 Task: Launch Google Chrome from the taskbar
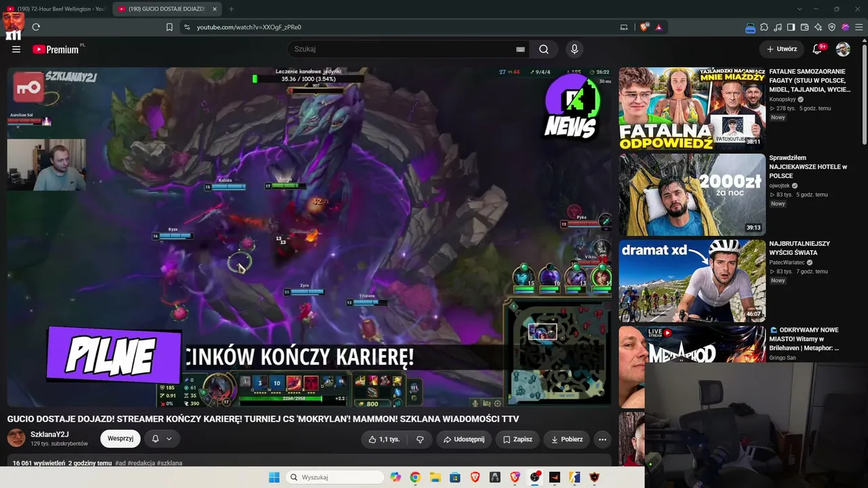point(415,477)
